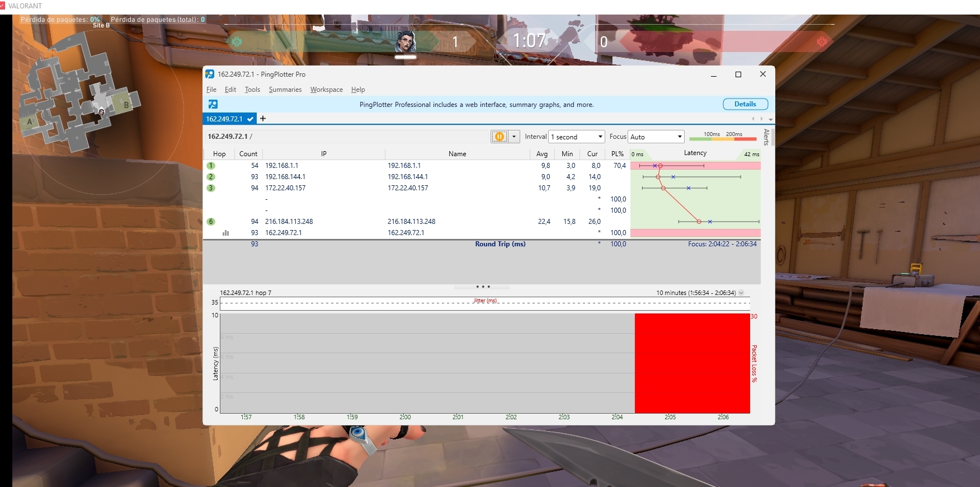Open the Edit menu

tap(230, 90)
